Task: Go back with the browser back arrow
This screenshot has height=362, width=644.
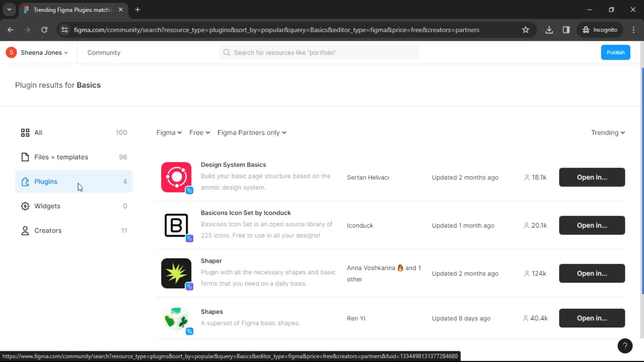Action: pos(10,30)
